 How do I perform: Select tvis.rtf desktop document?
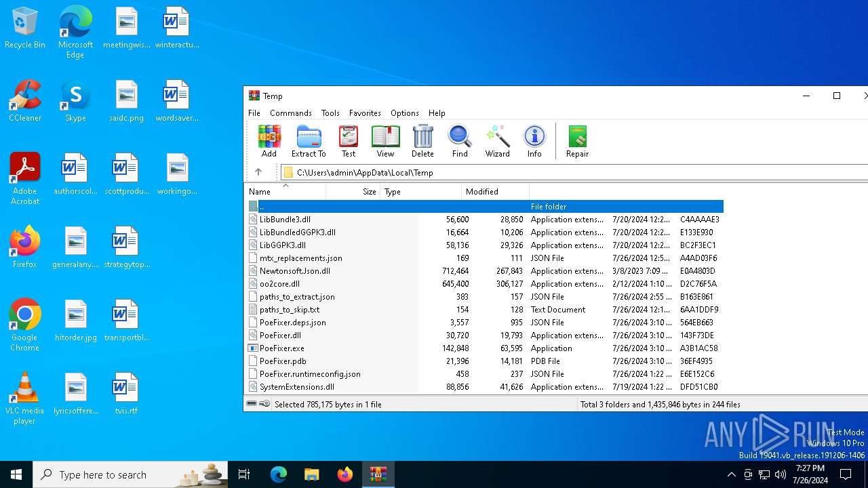point(126,394)
